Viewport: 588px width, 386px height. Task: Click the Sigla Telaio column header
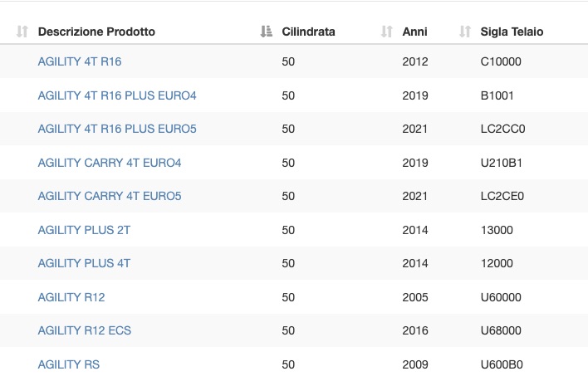pos(512,32)
